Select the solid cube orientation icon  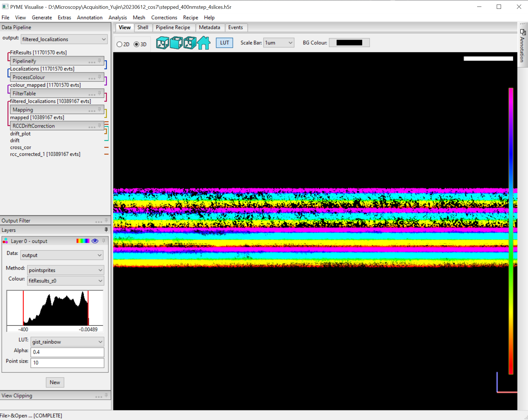click(176, 43)
